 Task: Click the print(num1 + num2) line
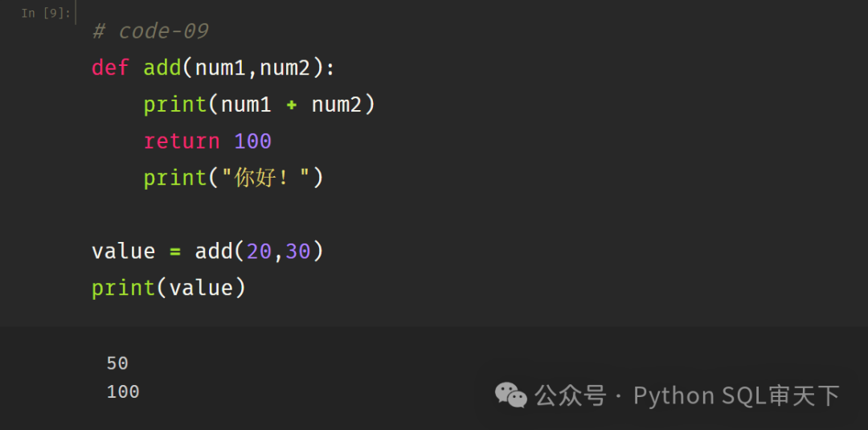tap(259, 104)
